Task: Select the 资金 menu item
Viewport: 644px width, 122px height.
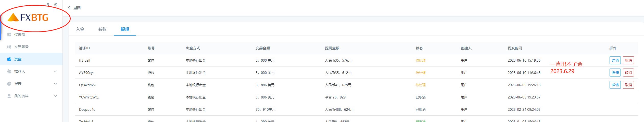Action: (x=31, y=59)
